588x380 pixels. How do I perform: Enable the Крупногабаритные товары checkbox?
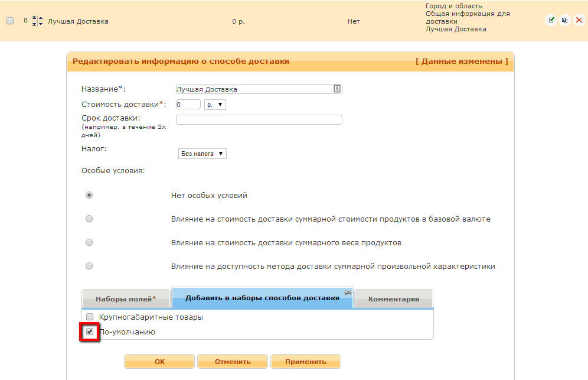tap(90, 317)
